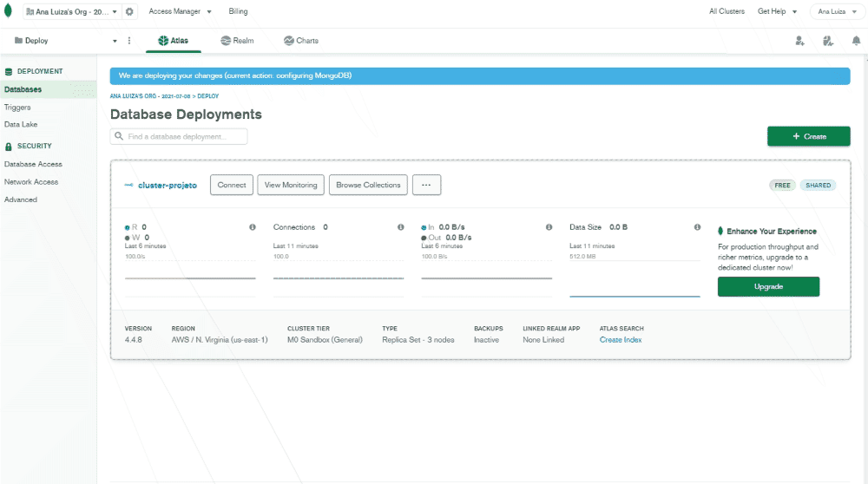Click the deployment status banner

pyautogui.click(x=480, y=75)
